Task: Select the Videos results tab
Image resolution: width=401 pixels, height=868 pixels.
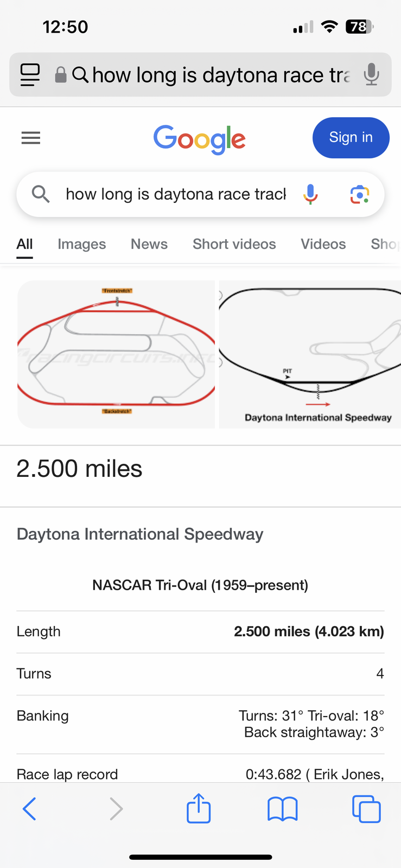Action: click(323, 244)
